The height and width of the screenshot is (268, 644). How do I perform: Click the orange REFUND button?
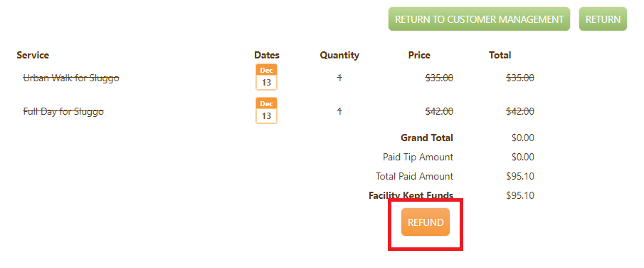point(426,222)
